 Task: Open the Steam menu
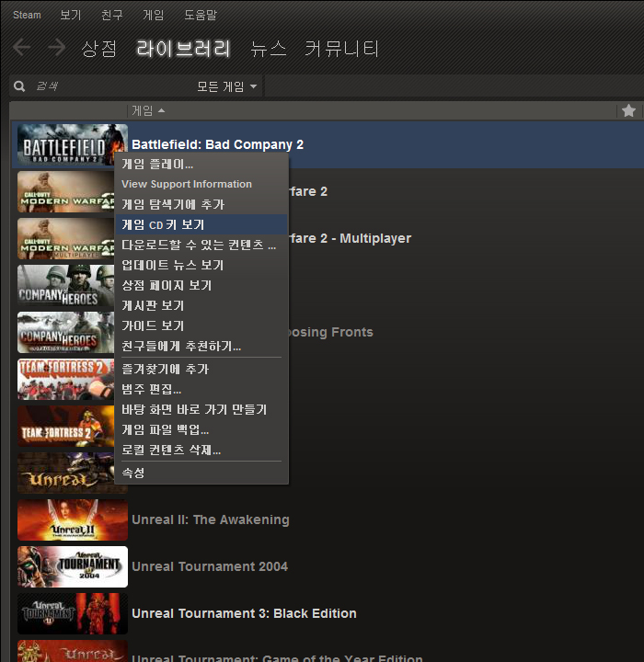(27, 16)
